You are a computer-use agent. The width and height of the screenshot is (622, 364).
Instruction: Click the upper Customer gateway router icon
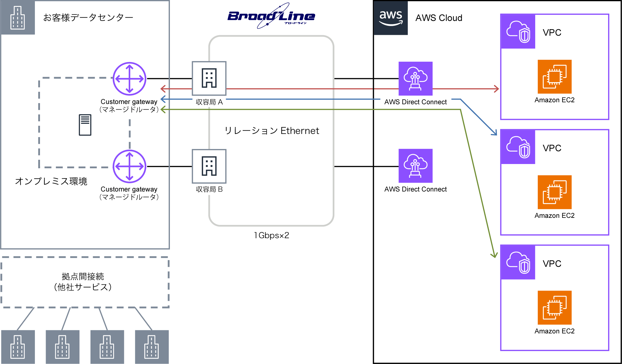[x=130, y=79]
